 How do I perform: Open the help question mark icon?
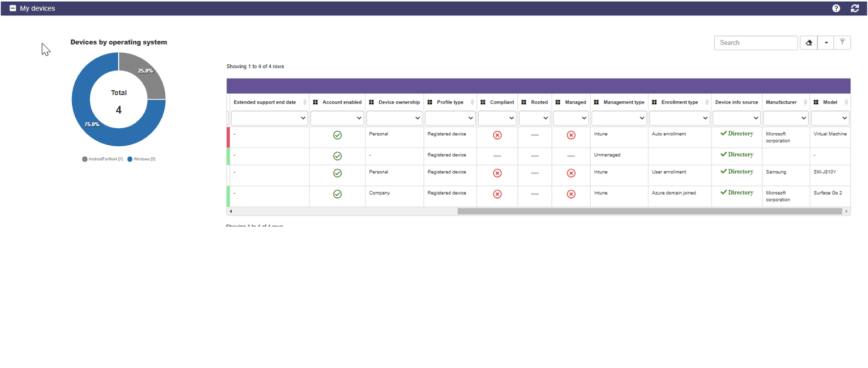[836, 8]
